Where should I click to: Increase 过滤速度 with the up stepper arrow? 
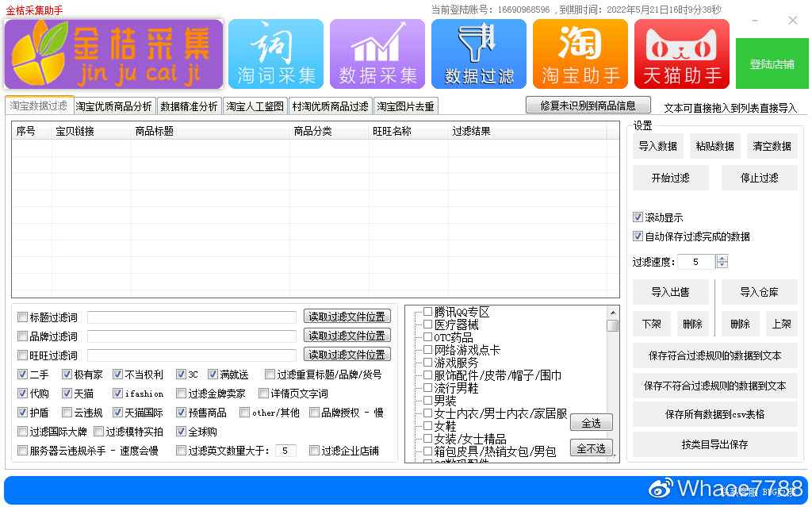(x=722, y=258)
